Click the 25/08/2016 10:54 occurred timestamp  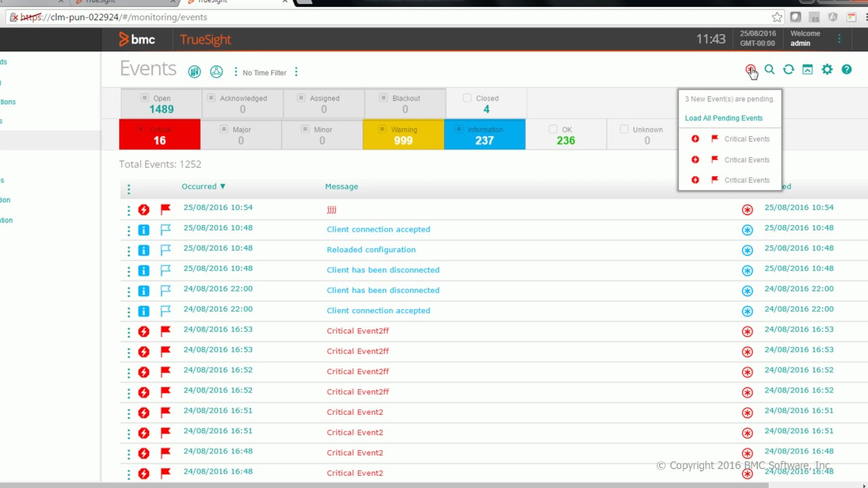pos(218,207)
